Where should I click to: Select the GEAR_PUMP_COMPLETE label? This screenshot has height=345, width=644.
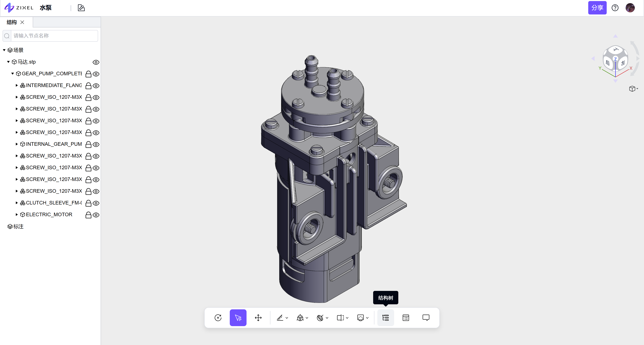(52, 74)
